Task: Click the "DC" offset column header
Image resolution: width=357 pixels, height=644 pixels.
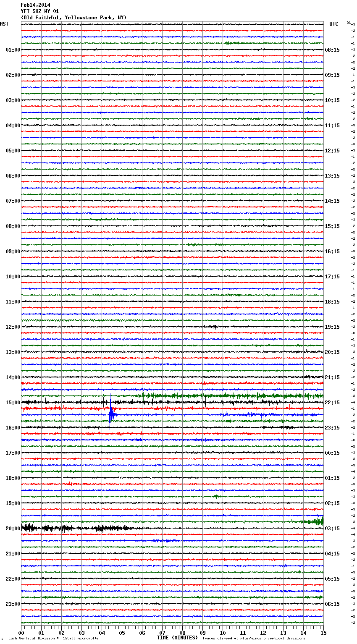Action: pyautogui.click(x=349, y=23)
